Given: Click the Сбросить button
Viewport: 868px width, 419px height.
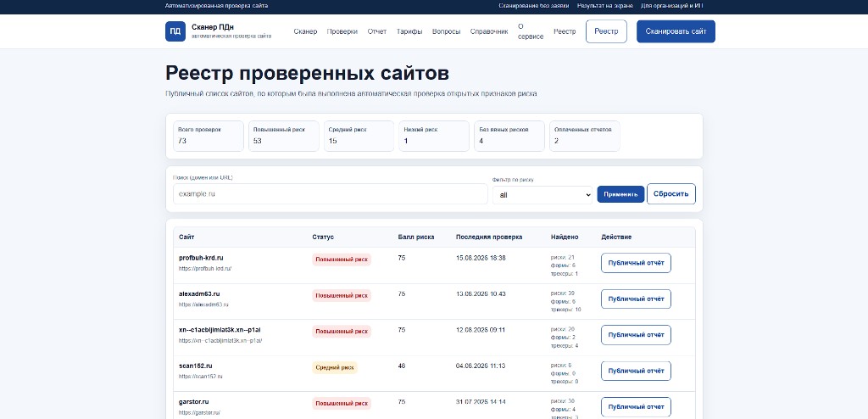Looking at the screenshot, I should point(671,194).
